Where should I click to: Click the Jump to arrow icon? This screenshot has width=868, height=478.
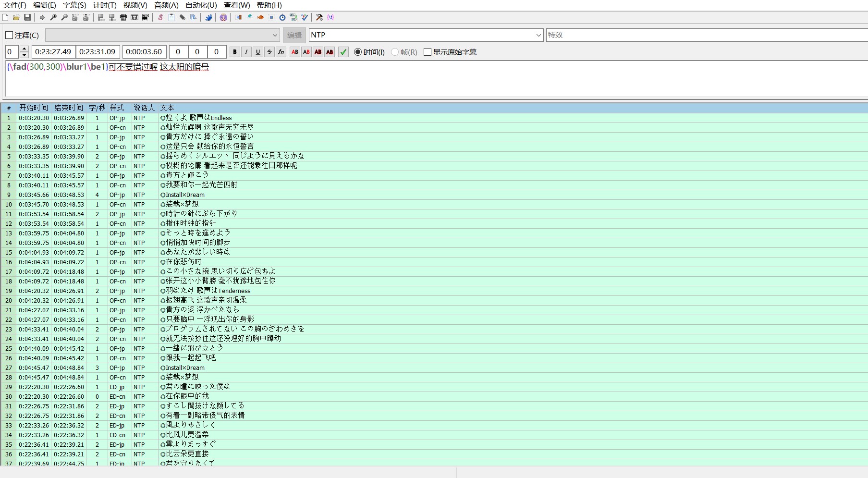click(42, 17)
